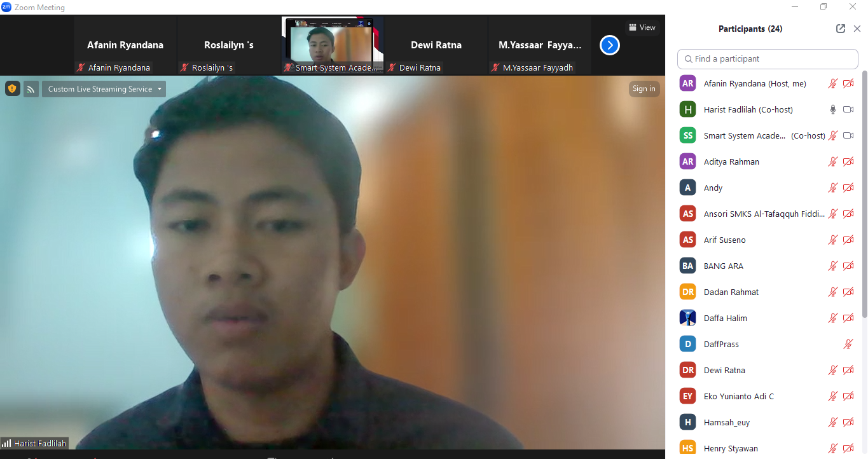Toggle Aditya Rahman camera off icon
The image size is (868, 459).
[848, 161]
